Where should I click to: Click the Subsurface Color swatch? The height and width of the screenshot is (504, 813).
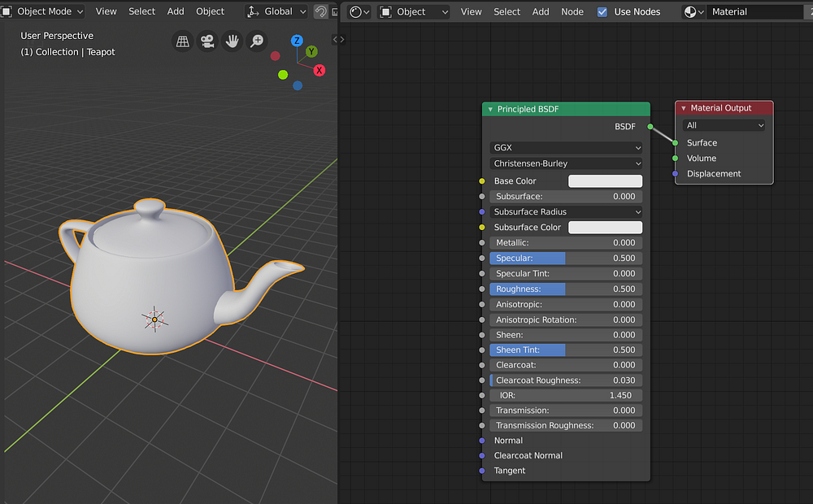click(605, 227)
